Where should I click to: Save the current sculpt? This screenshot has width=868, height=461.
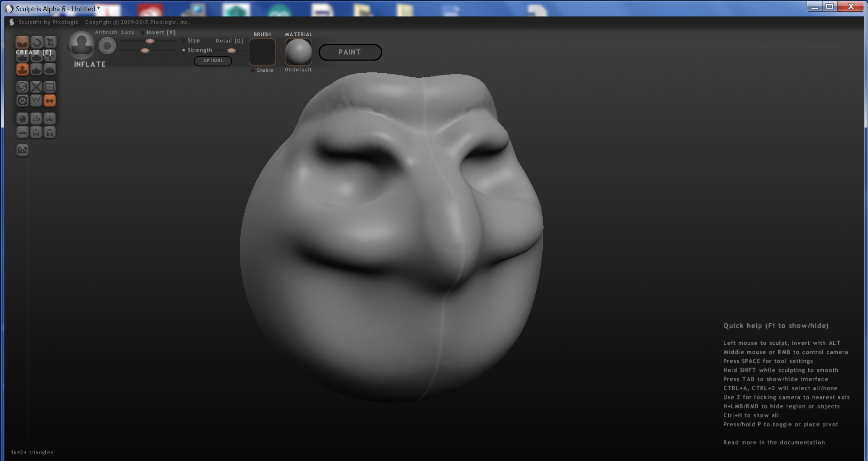coord(50,132)
